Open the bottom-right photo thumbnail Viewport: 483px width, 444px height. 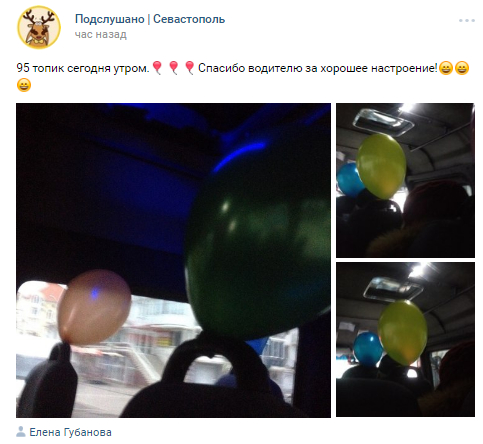(405, 339)
